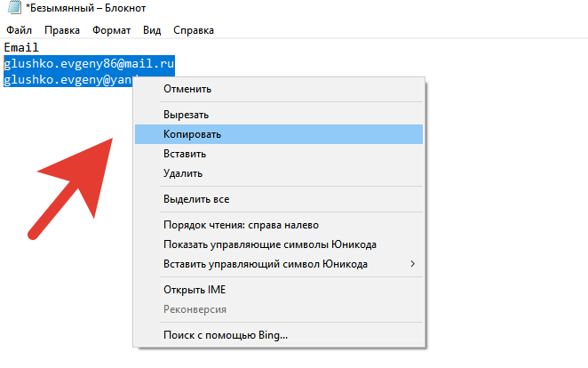The height and width of the screenshot is (368, 588).
Task: Click the Email text line
Action: (x=21, y=47)
